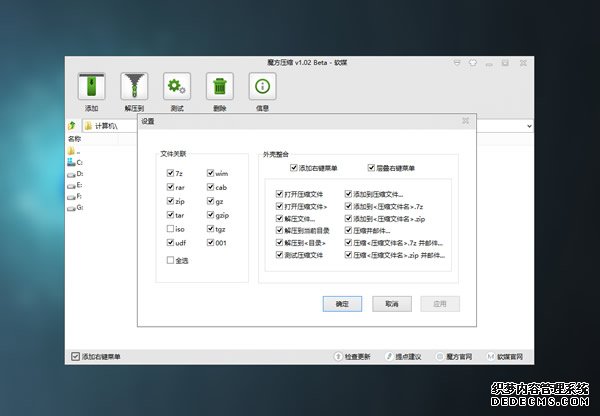Toggle 压缩<压缩文件名>.7z 并邮件 checkbox
Viewport: 600px width, 416px height.
[348, 243]
